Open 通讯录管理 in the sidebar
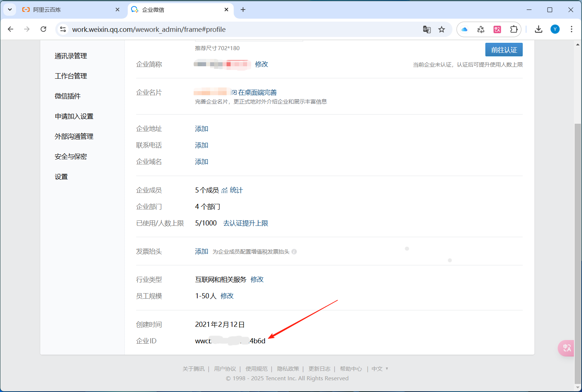 click(x=71, y=56)
